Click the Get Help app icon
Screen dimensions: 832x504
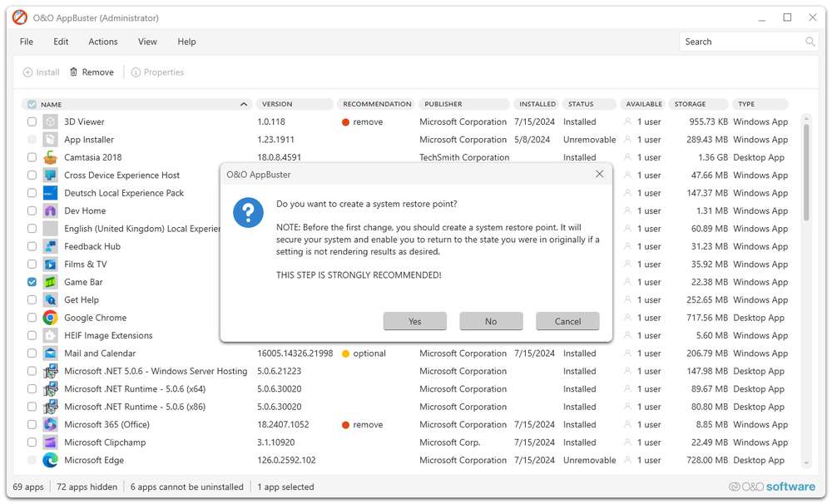pos(50,299)
